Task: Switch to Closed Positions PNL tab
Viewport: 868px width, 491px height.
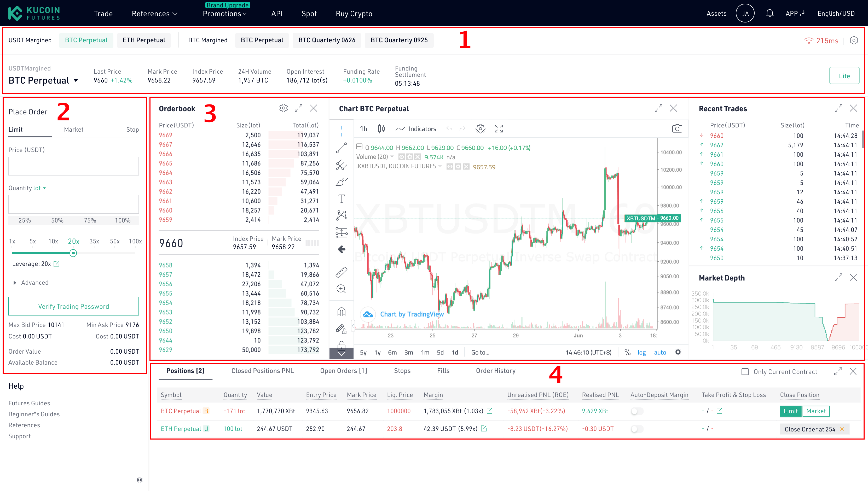Action: (x=262, y=371)
